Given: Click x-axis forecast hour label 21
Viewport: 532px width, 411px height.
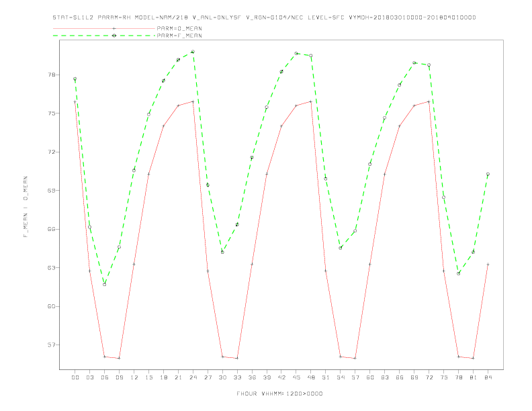Looking at the screenshot, I should click(x=178, y=377).
